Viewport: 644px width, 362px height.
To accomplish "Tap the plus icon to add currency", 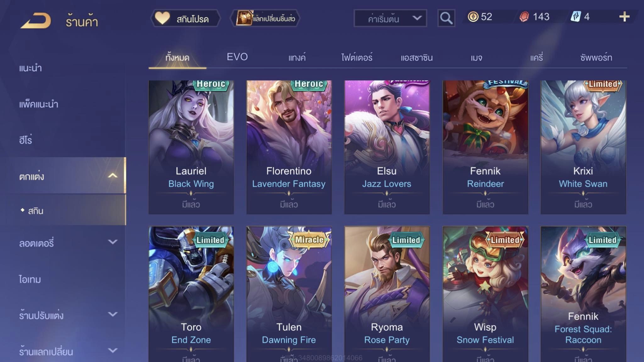I will pos(624,17).
